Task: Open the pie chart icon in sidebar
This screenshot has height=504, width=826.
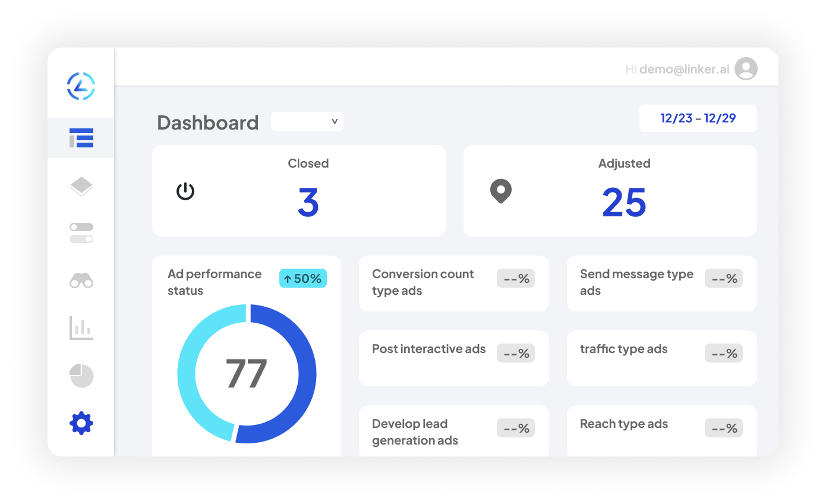Action: [81, 376]
